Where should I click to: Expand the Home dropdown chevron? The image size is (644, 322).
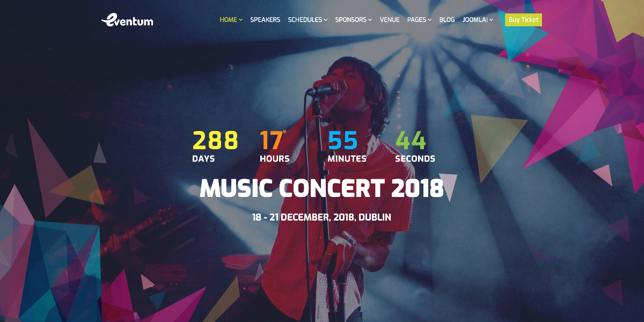tap(241, 20)
